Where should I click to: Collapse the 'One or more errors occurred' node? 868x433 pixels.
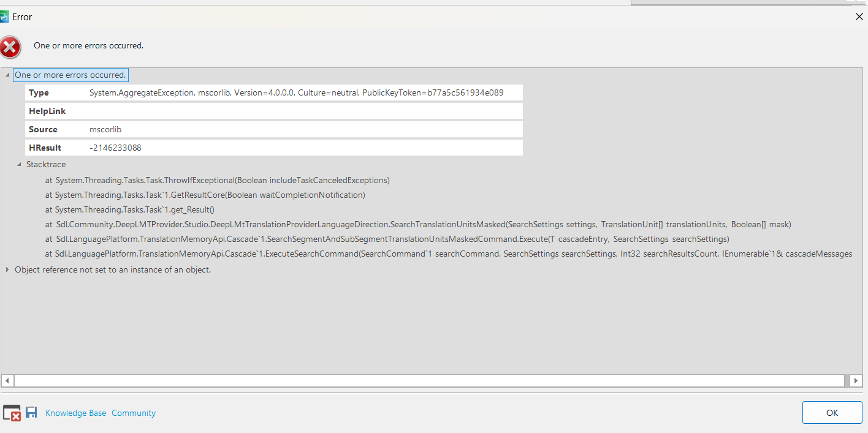(x=7, y=74)
